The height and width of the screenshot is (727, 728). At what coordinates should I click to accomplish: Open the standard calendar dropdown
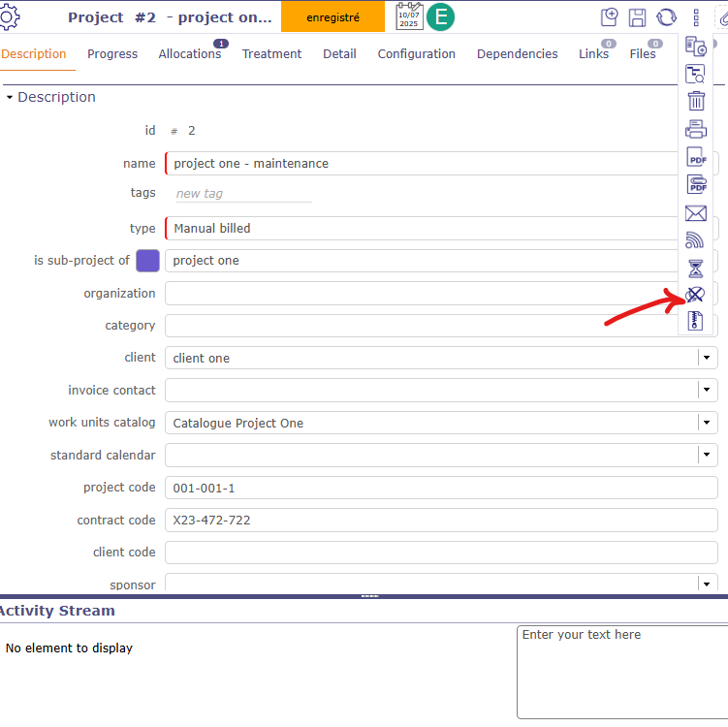(707, 455)
